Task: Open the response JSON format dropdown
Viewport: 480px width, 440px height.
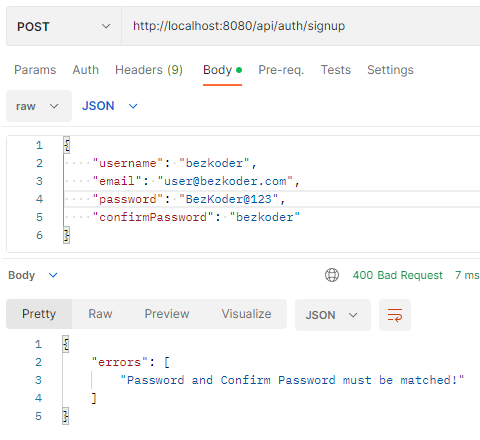Action: (x=332, y=315)
